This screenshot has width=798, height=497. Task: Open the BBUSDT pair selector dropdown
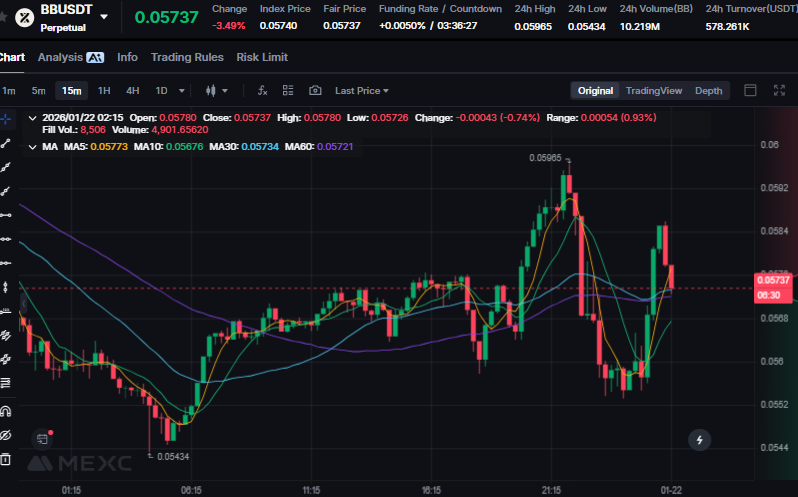(104, 17)
